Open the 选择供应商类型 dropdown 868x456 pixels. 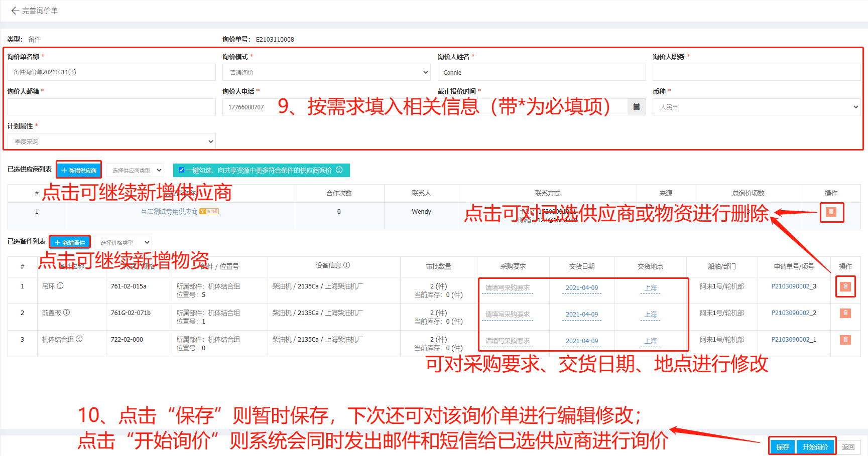[135, 171]
